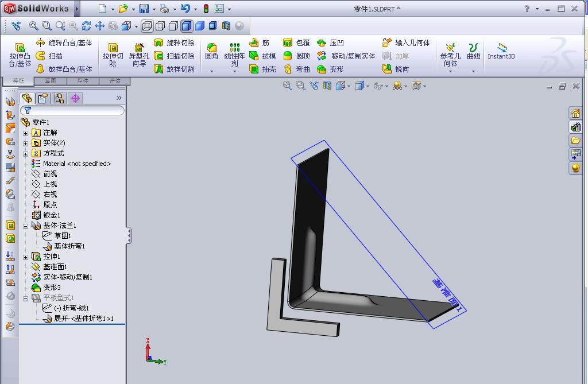588x384 pixels.
Task: Select the Lofted Cut (放样切割) tool
Action: (x=175, y=69)
